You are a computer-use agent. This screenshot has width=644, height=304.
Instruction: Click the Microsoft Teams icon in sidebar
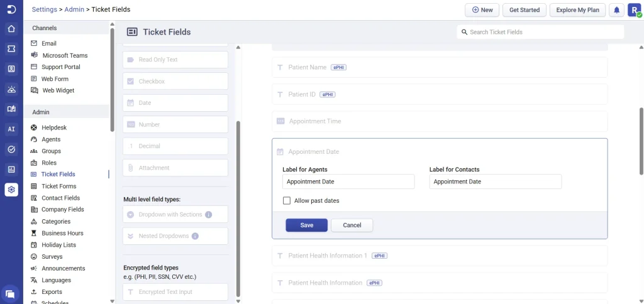tap(34, 55)
